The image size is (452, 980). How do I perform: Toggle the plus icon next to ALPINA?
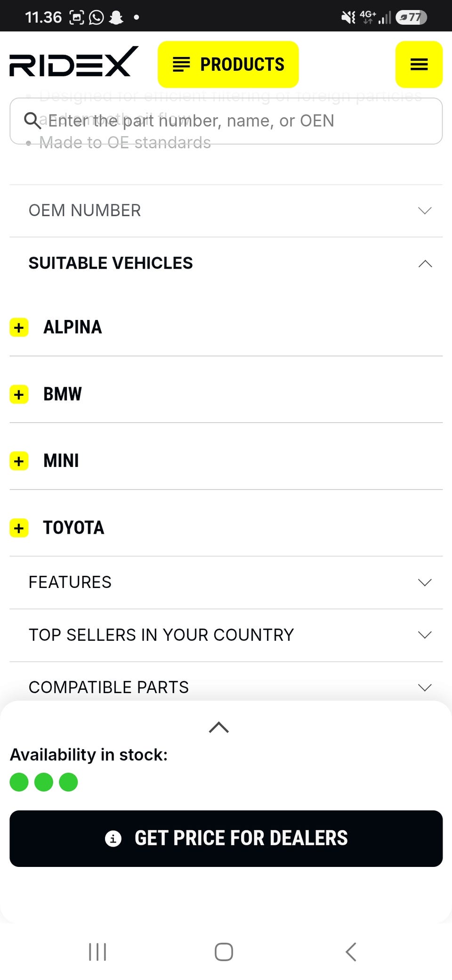click(19, 327)
